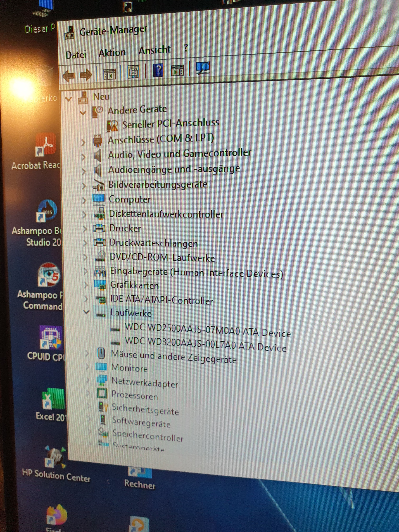
Task: Open Properties via toolbar icon
Action: point(134,72)
